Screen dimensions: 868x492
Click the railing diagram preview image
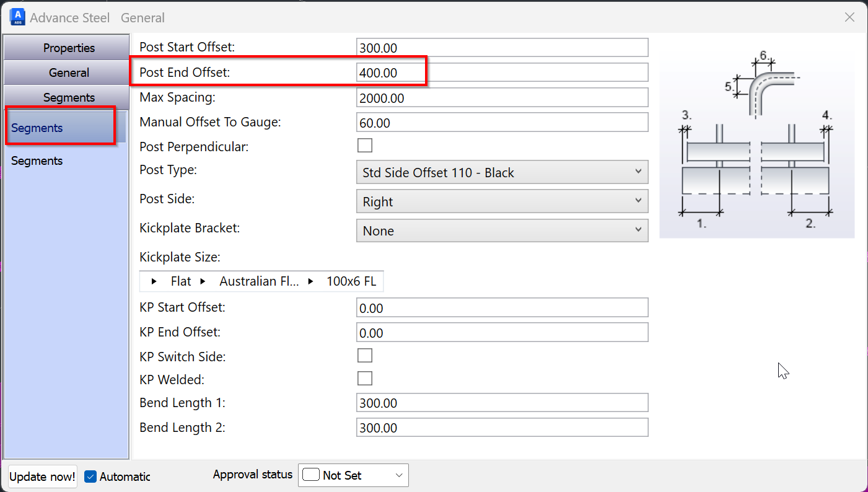pos(757,138)
